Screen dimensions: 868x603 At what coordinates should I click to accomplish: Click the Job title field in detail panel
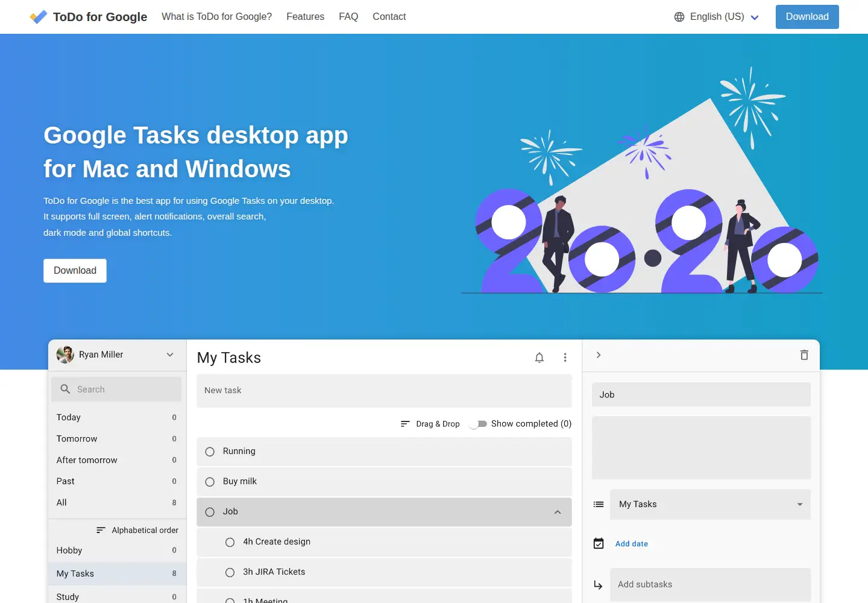coord(701,395)
